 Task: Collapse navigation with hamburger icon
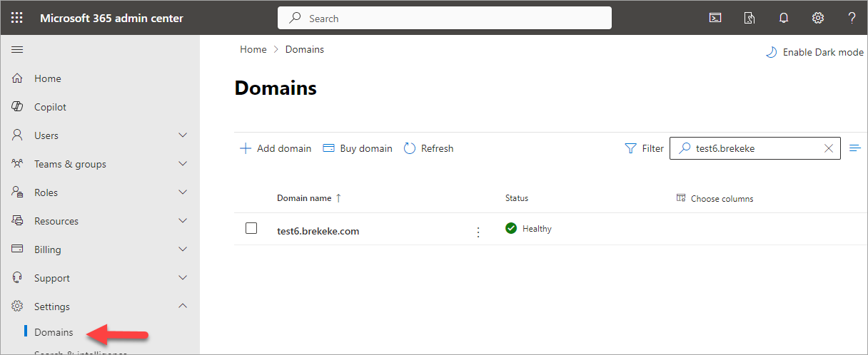[x=17, y=49]
